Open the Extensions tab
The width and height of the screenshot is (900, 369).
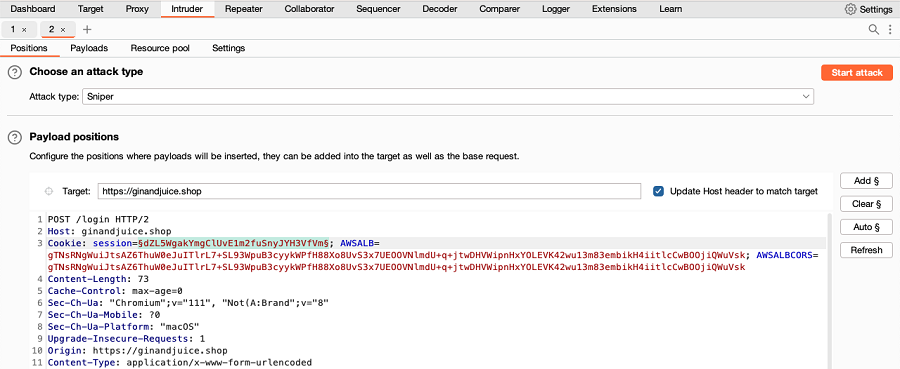(x=614, y=9)
